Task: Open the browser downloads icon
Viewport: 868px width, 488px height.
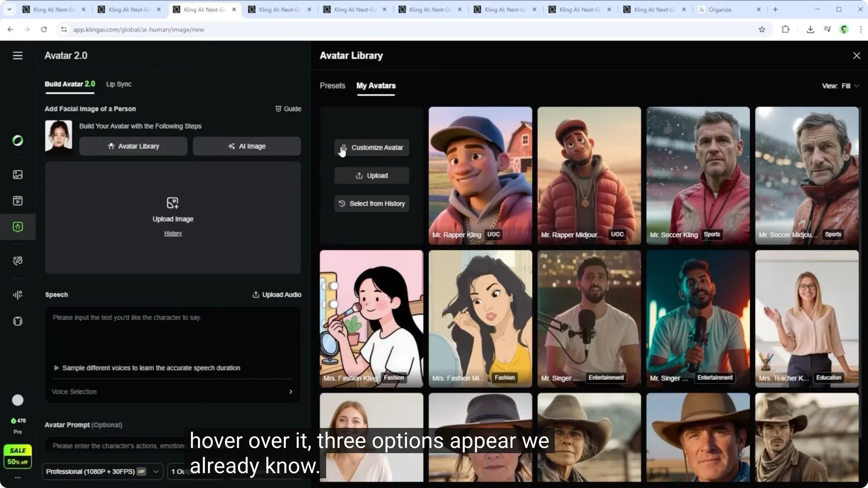Action: (x=810, y=29)
